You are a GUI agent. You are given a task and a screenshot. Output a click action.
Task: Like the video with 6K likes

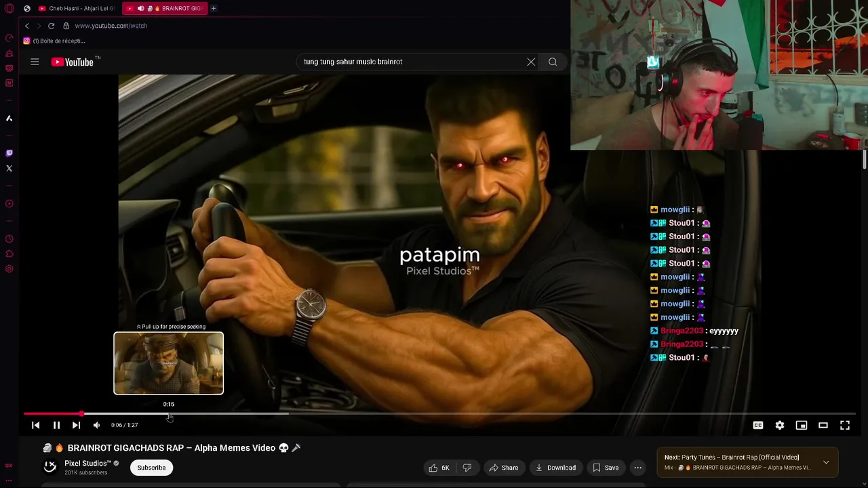pos(439,468)
